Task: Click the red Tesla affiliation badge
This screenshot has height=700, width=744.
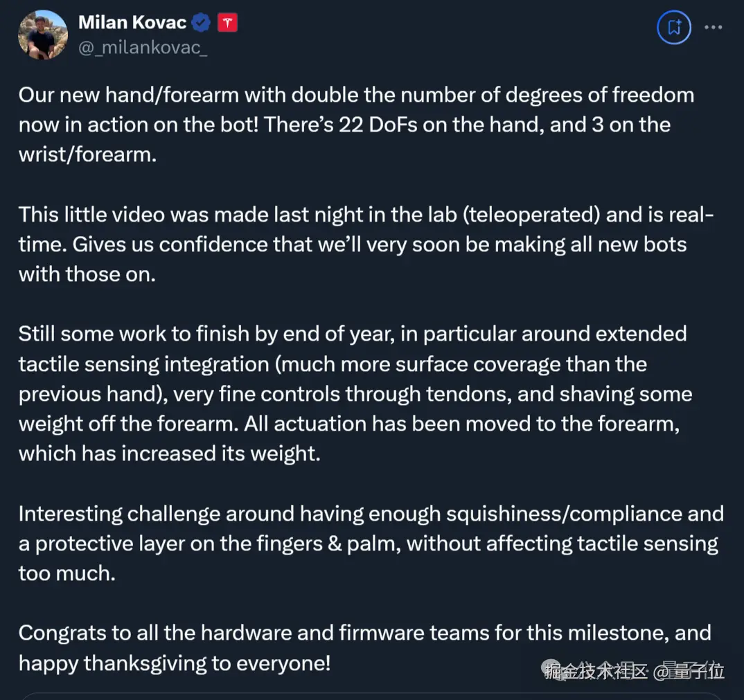Action: pyautogui.click(x=227, y=23)
